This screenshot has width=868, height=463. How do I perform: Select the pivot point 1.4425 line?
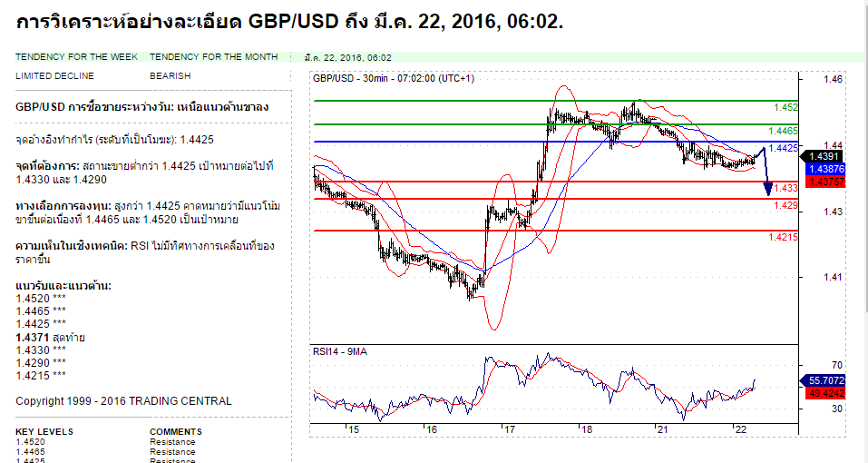pyautogui.click(x=114, y=140)
